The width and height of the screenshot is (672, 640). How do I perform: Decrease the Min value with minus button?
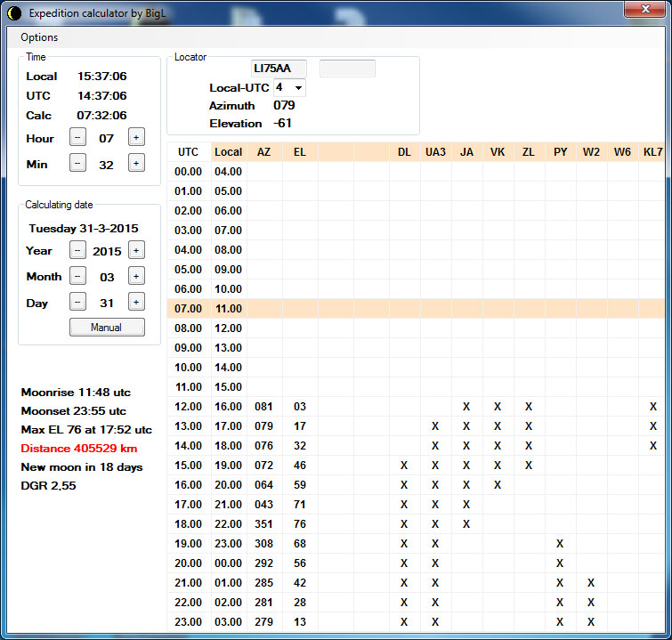pyautogui.click(x=78, y=163)
